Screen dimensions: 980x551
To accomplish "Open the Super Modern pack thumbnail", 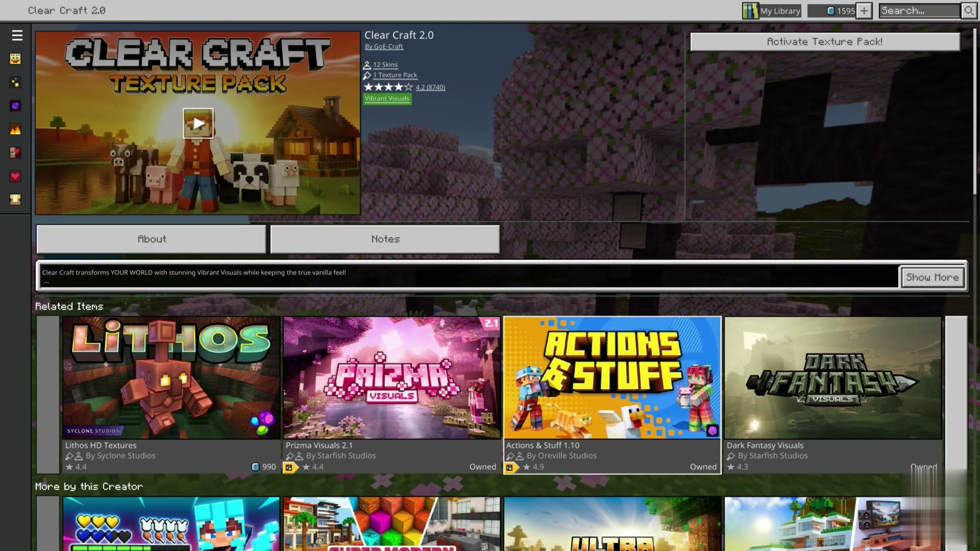I will point(392,524).
